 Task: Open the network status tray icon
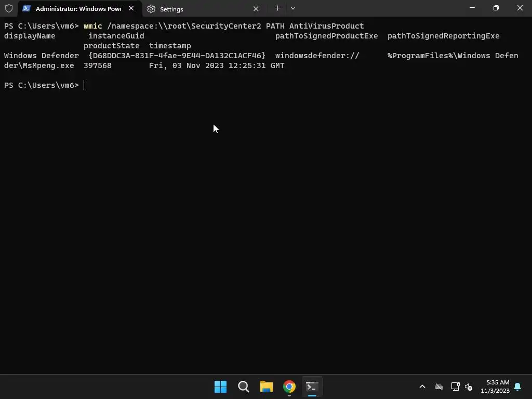click(455, 387)
